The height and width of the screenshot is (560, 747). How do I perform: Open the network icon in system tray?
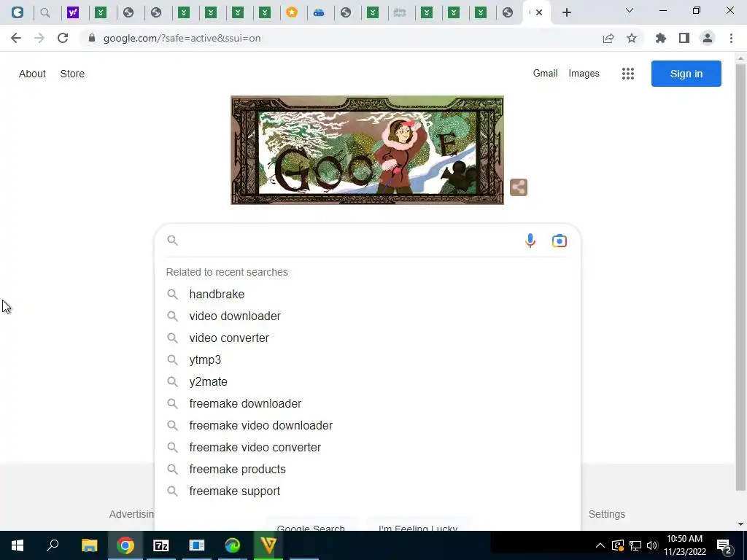[635, 545]
